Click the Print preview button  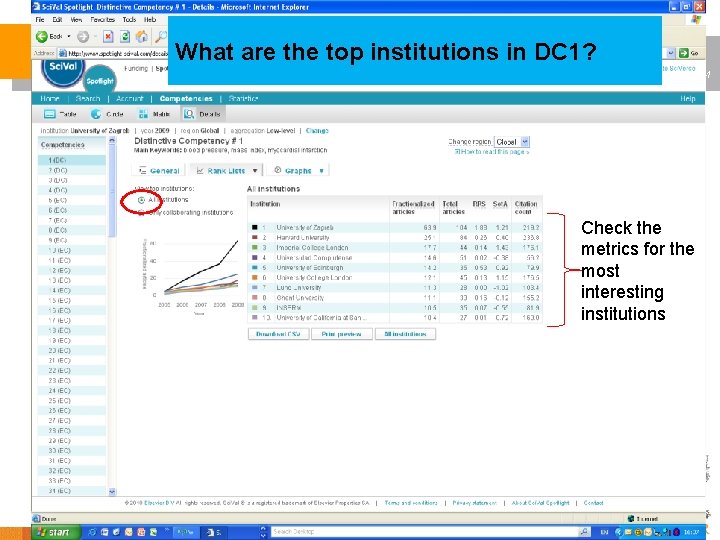pos(341,334)
